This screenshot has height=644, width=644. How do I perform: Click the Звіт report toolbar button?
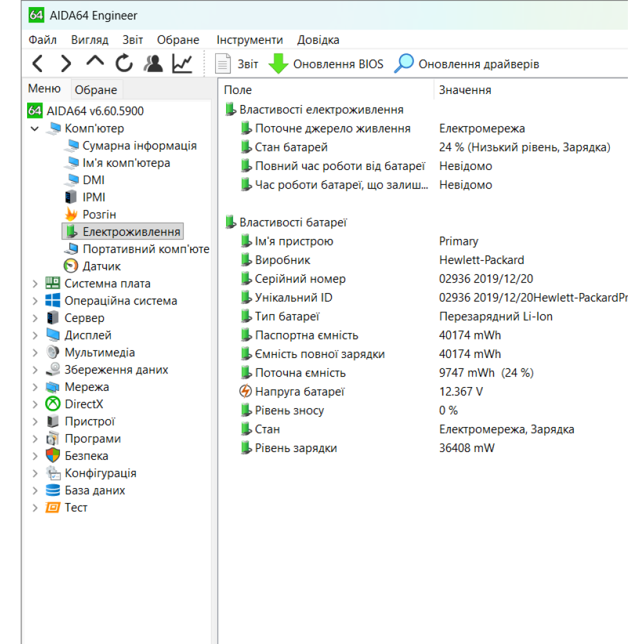point(236,64)
